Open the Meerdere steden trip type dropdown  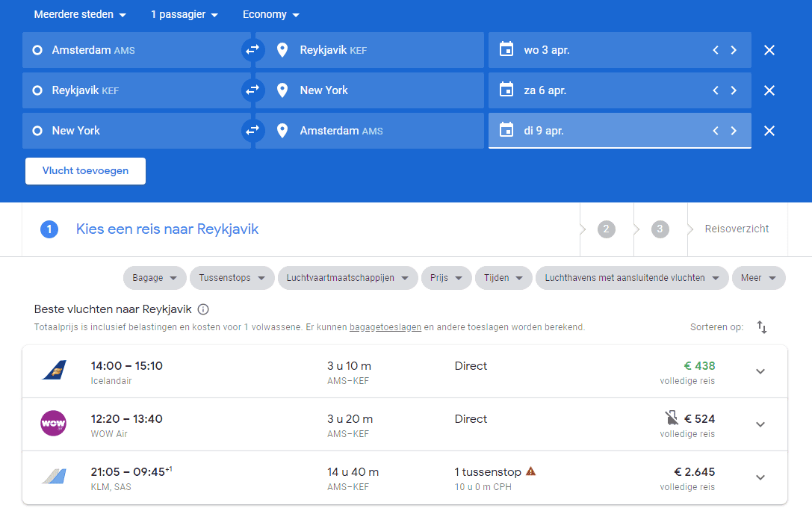coord(80,15)
